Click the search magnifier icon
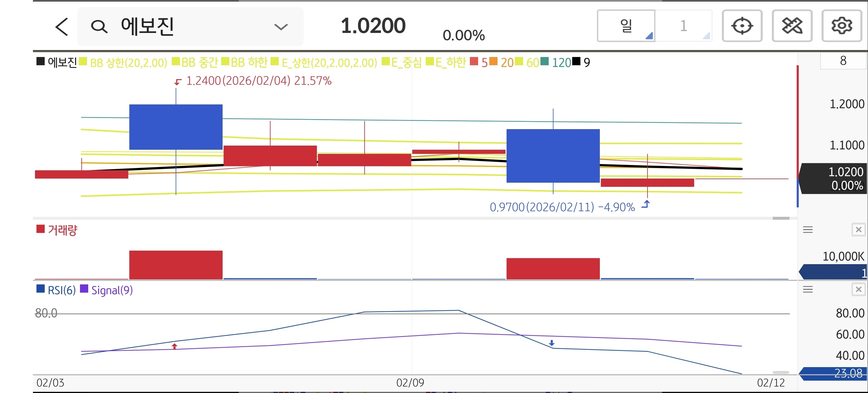Viewport: 868px width, 393px height. (99, 27)
